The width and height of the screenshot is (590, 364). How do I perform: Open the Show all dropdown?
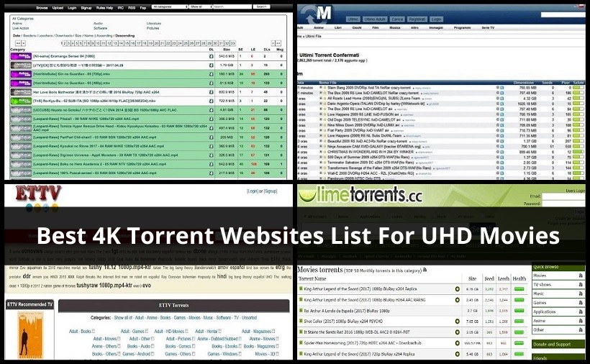(201, 6)
